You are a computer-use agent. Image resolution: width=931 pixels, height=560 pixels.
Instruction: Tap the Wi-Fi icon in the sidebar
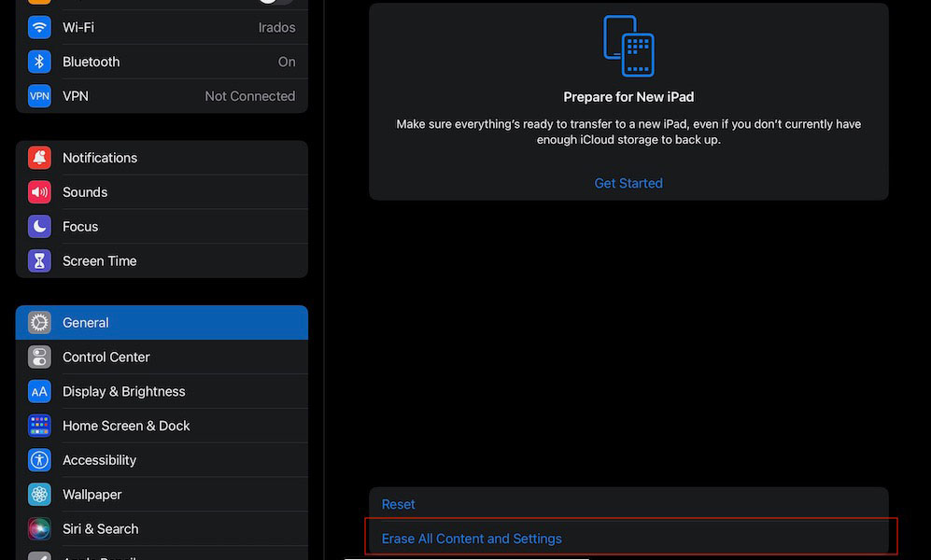[x=39, y=27]
